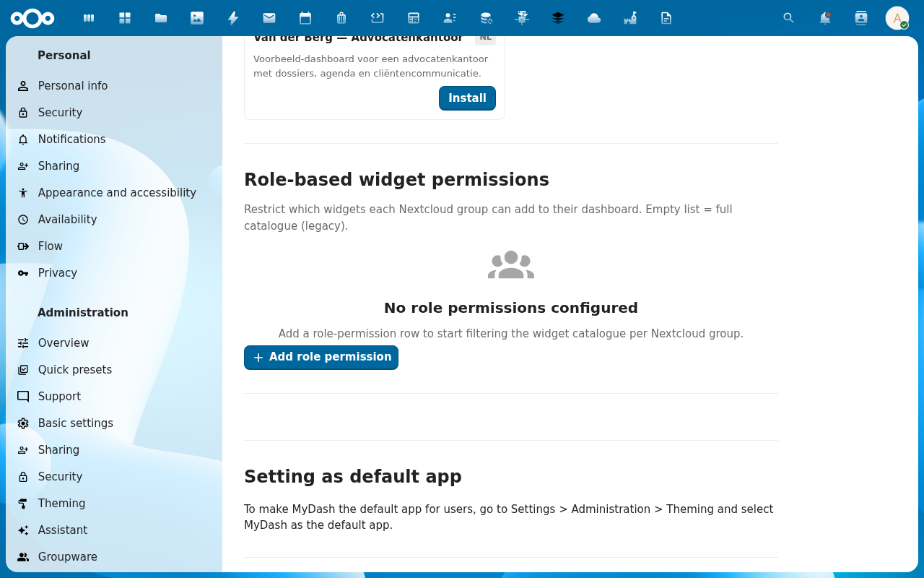The width and height of the screenshot is (924, 578).
Task: Open the three-bar Dashboard app icon
Action: (89, 18)
